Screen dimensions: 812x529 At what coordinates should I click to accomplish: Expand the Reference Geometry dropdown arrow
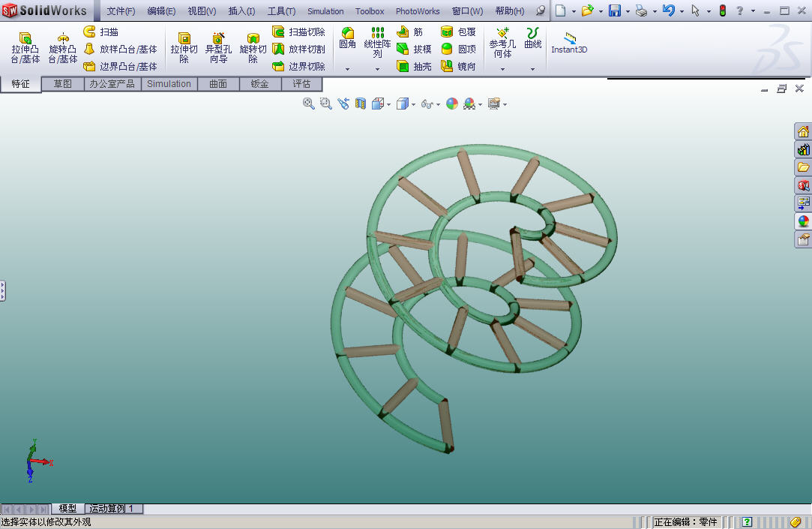[502, 69]
